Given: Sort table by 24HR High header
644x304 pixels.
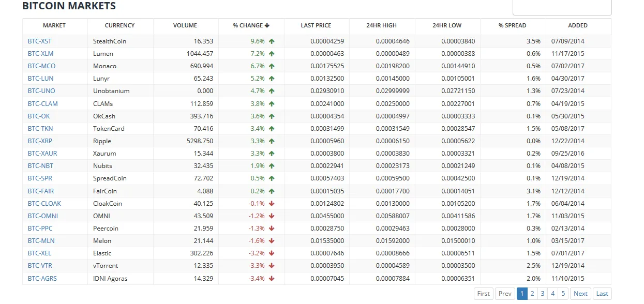Looking at the screenshot, I should 382,25.
